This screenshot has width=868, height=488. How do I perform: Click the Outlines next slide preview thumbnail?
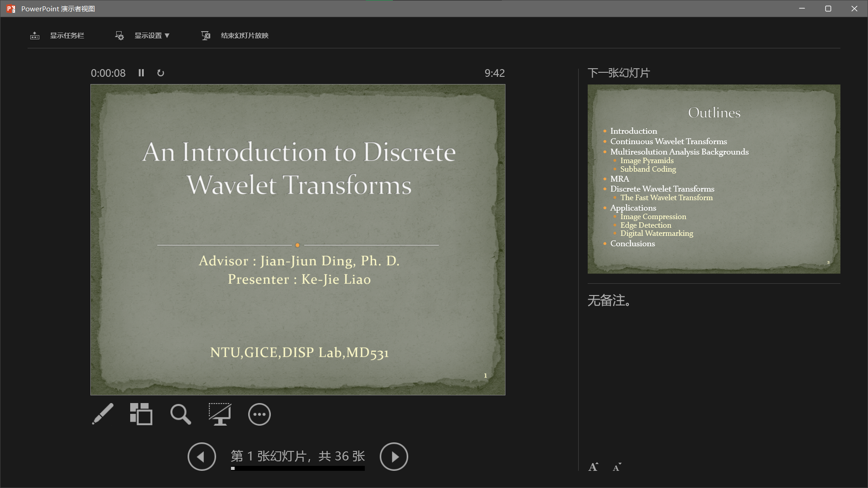click(x=714, y=179)
